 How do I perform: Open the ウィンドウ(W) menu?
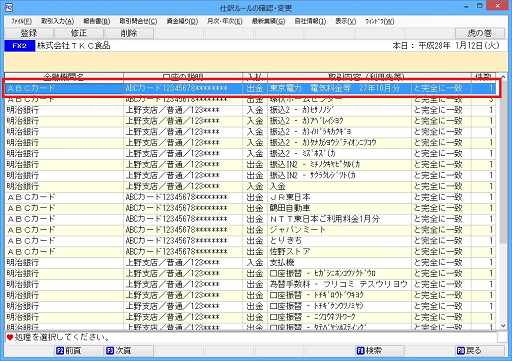pos(380,21)
